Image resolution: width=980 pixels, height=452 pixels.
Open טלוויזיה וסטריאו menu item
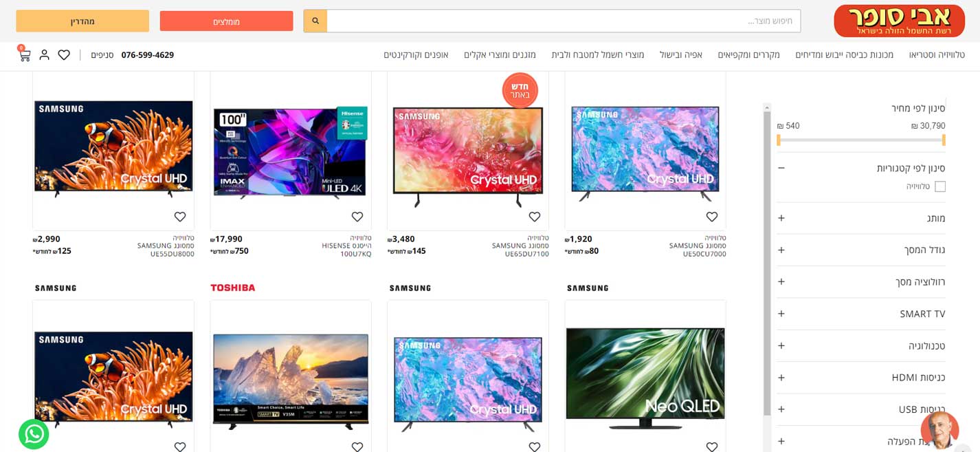[x=937, y=55]
